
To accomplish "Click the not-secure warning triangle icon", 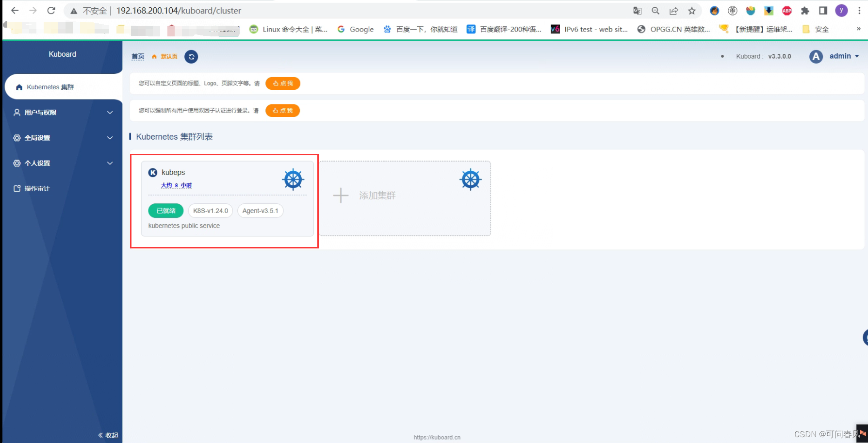I will (x=74, y=11).
